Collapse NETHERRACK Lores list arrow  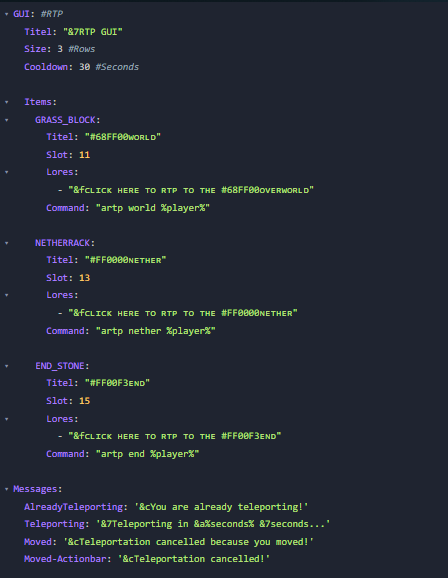tap(7, 295)
